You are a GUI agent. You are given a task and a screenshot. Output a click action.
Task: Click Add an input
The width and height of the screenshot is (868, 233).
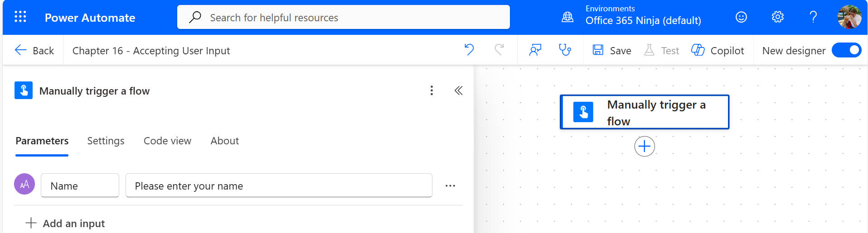click(65, 223)
